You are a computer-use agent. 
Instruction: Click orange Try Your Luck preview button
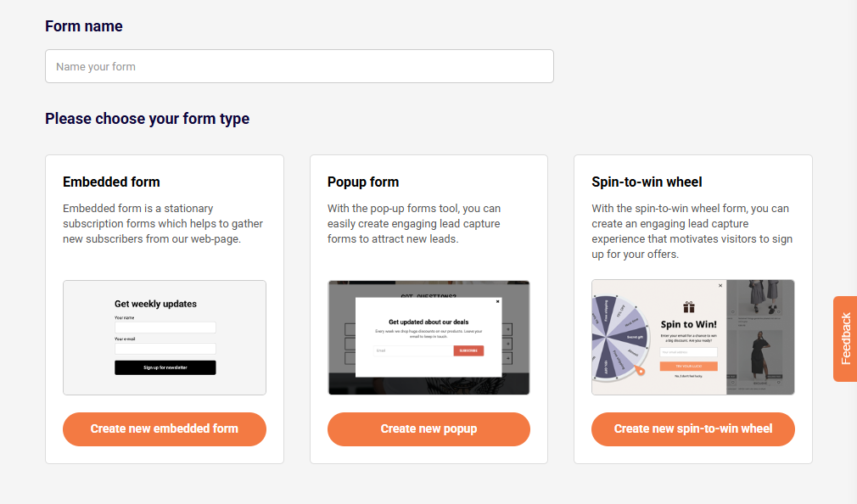pyautogui.click(x=688, y=366)
